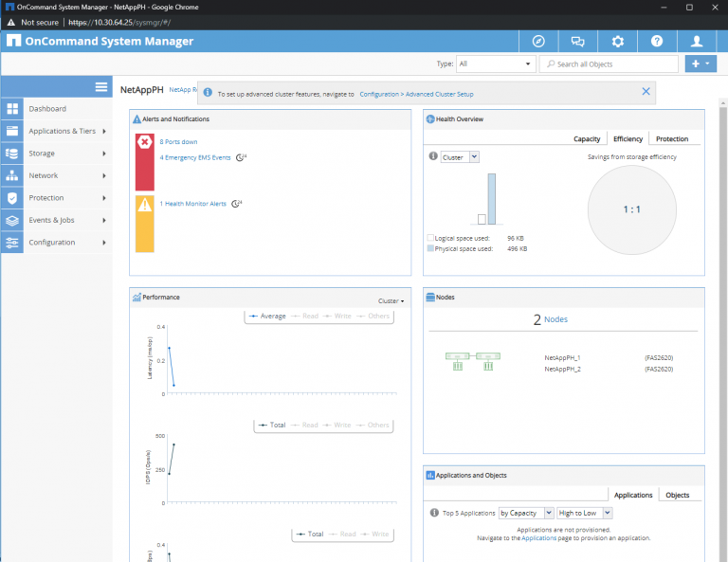Open the user account icon in header
This screenshot has height=562, width=728.
697,42
